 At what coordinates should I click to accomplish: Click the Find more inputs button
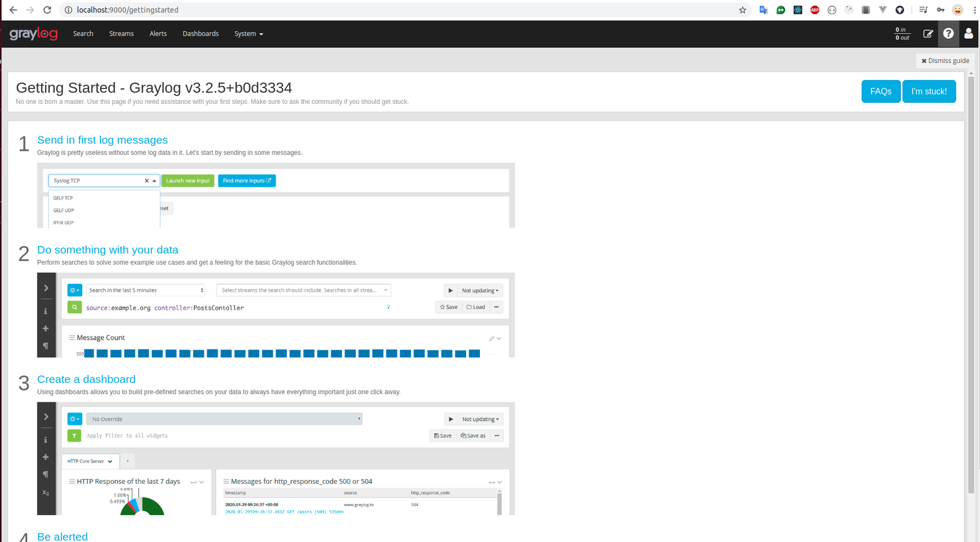point(247,180)
